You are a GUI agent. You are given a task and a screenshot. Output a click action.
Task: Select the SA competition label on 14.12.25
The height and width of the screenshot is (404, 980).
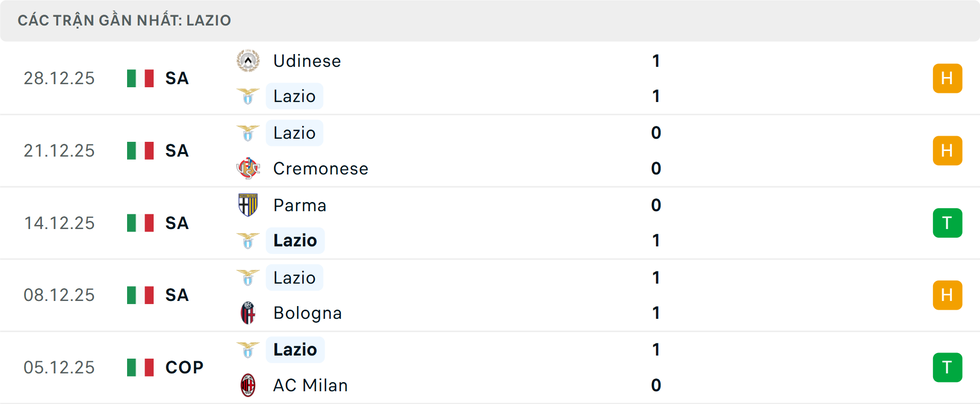tap(176, 223)
